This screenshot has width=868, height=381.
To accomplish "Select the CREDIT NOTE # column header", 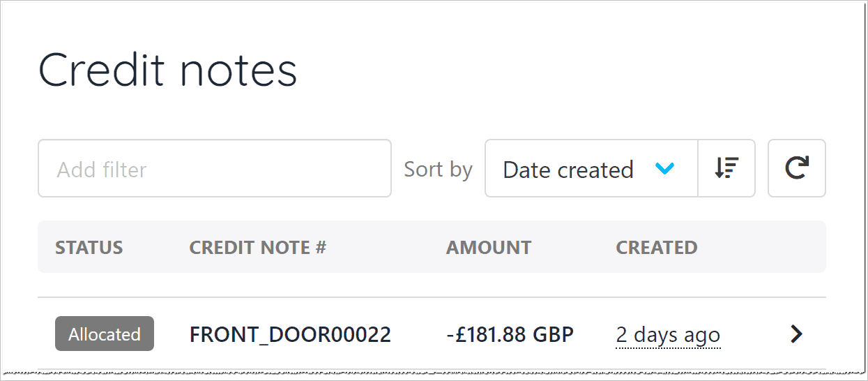I will (257, 248).
